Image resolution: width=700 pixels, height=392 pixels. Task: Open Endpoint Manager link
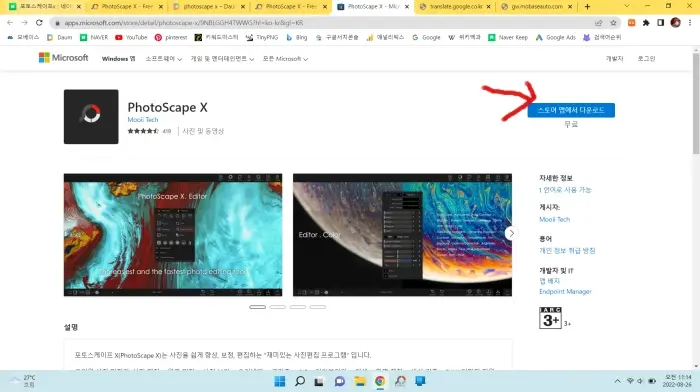[x=565, y=292]
